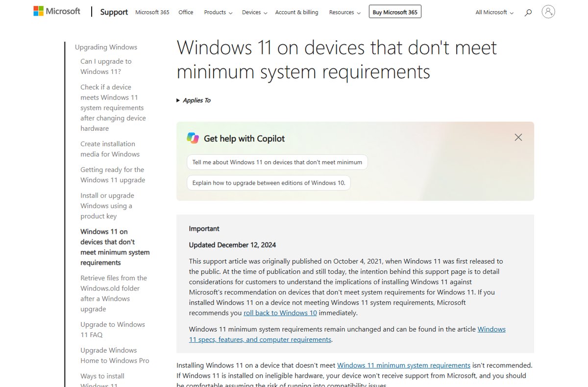Screen dimensions: 588x387
Task: Expand the Applies To disclosure triangle
Action: point(178,100)
